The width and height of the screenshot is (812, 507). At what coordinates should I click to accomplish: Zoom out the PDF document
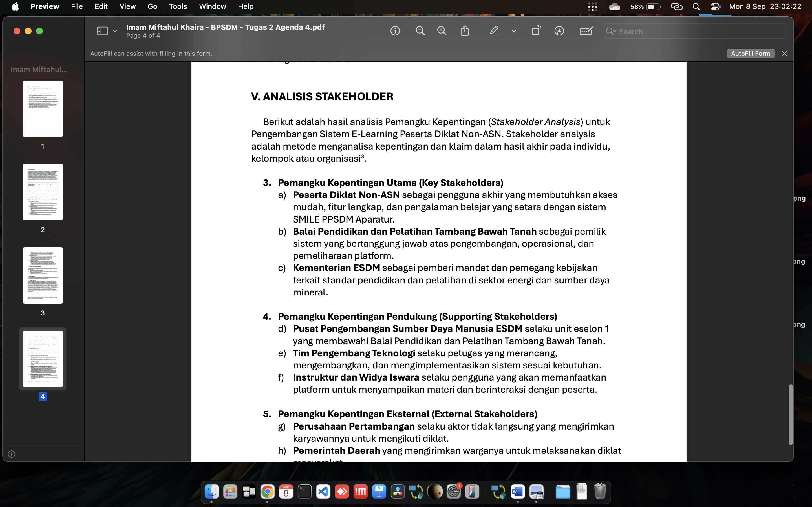tap(420, 31)
